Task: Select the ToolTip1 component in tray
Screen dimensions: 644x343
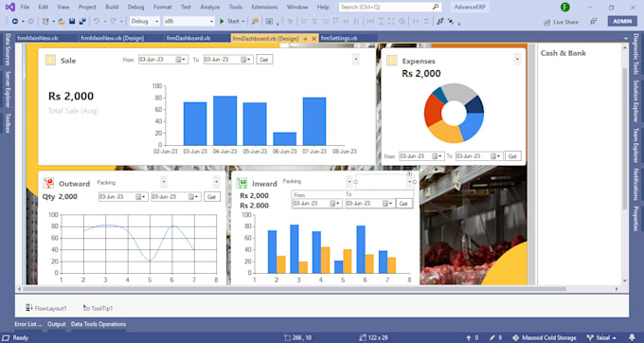Action: (x=98, y=308)
